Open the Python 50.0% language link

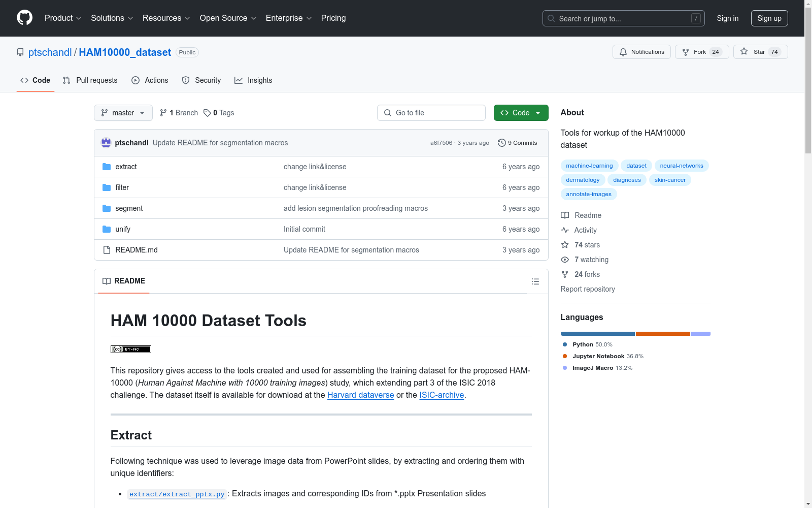(588, 344)
